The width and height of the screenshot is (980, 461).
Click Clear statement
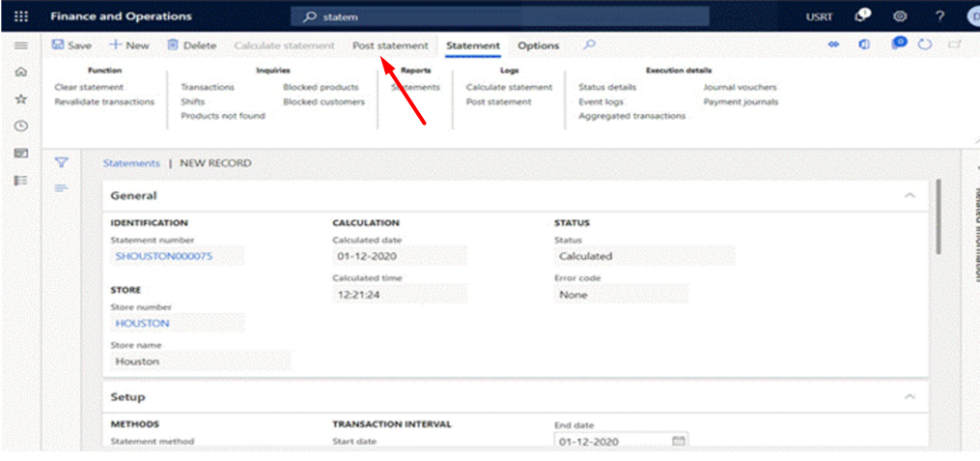[89, 88]
